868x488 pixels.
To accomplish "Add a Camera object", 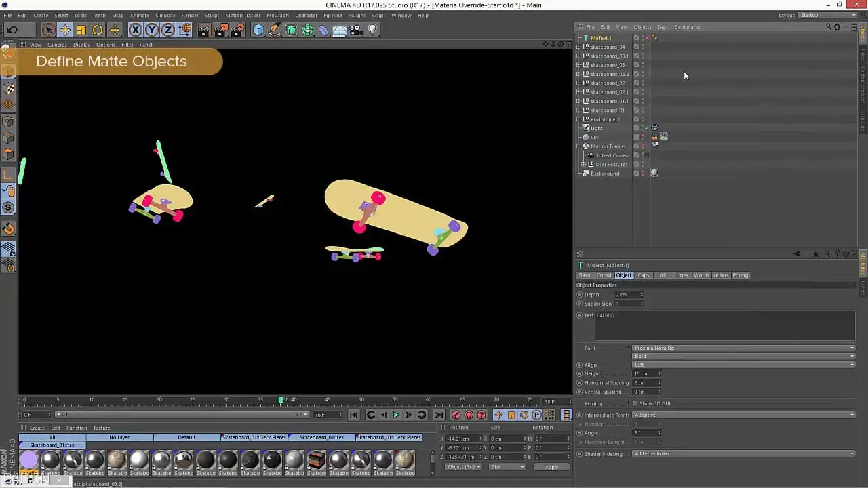I will click(356, 30).
